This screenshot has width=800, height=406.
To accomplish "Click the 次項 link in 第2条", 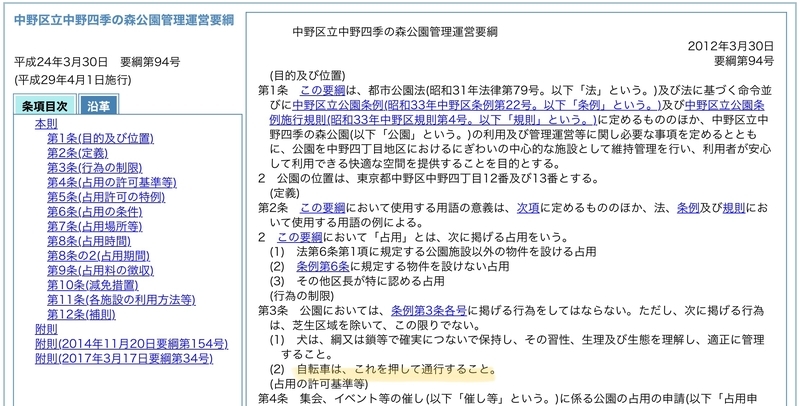I will coord(528,208).
